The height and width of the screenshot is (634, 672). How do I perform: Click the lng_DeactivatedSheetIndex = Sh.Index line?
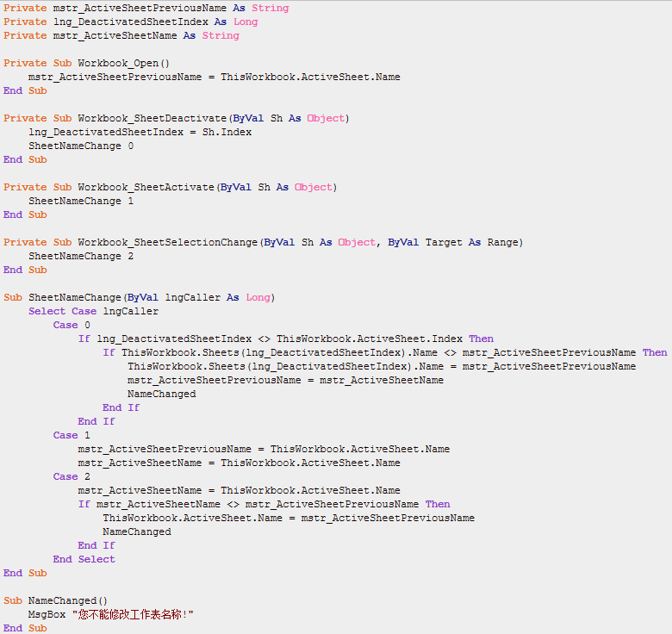point(140,132)
